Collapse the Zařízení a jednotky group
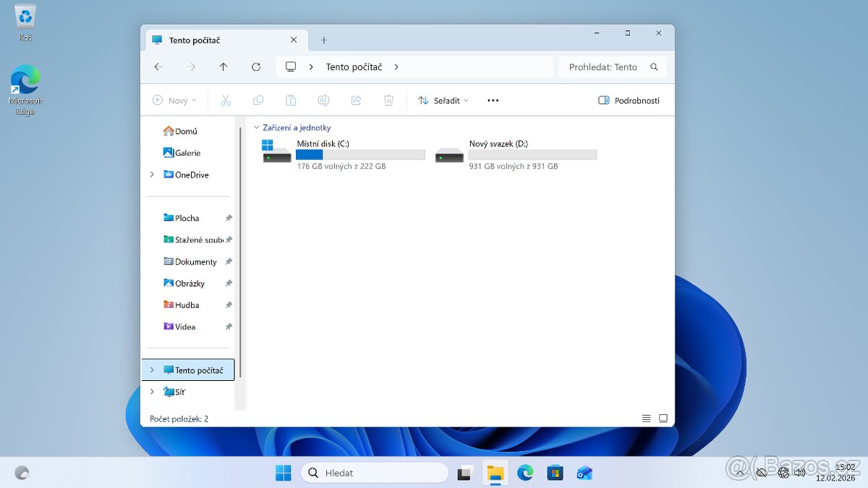Image resolution: width=868 pixels, height=488 pixels. [x=256, y=127]
